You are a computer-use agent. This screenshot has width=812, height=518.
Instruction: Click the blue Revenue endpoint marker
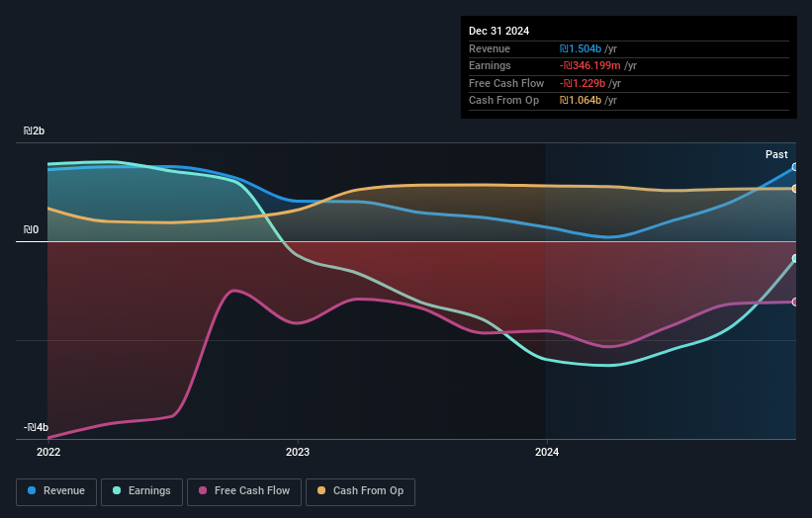[794, 167]
